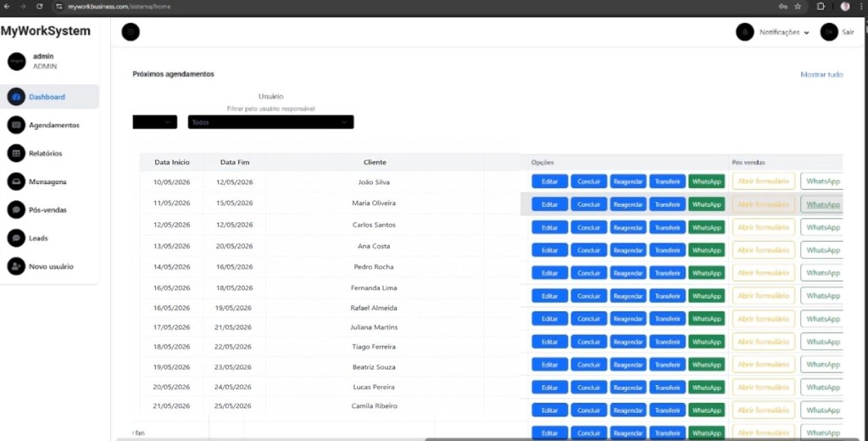Image resolution: width=868 pixels, height=441 pixels.
Task: Select the Relatórios sidebar icon
Action: (x=16, y=154)
